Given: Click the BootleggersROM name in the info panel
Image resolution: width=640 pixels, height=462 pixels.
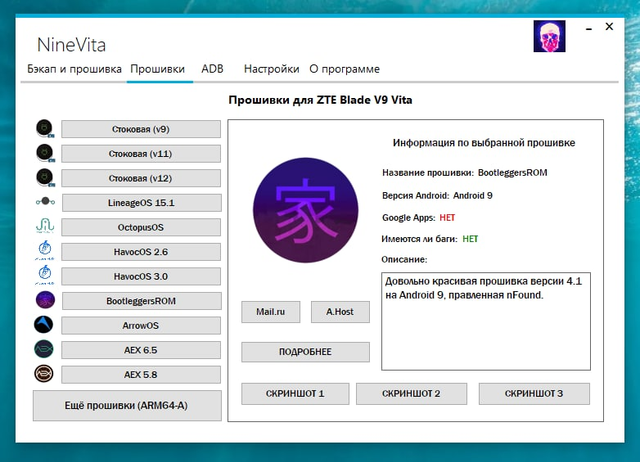Looking at the screenshot, I should coord(513,173).
